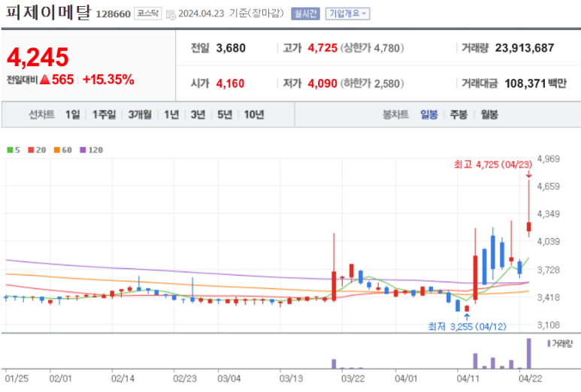Switch to the 1년 chart period
This screenshot has width=581, height=392.
[x=171, y=114]
